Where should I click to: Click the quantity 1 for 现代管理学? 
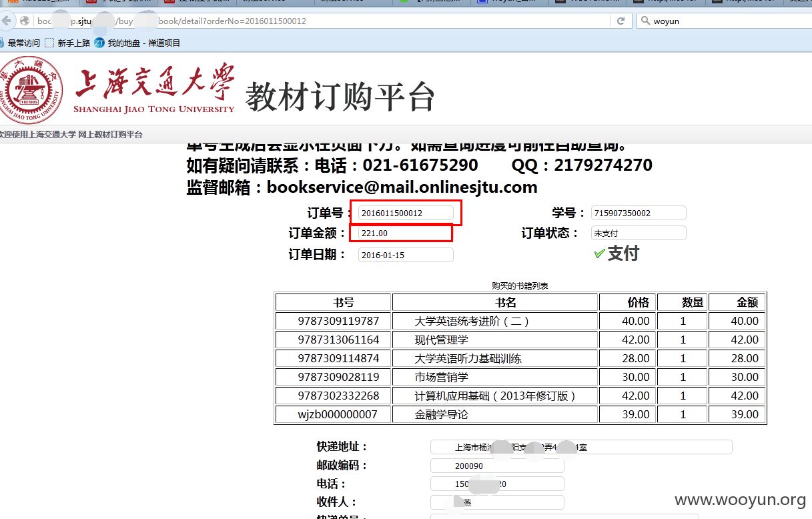683,340
